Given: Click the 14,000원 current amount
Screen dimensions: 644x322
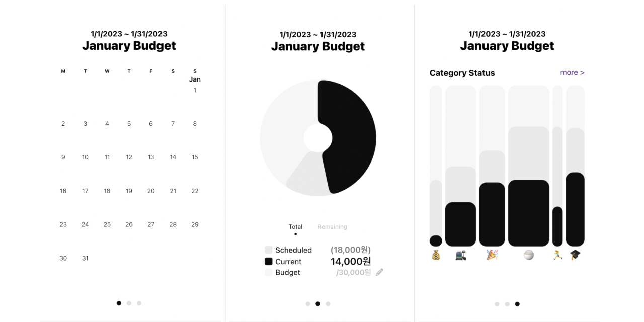Looking at the screenshot, I should point(351,261).
